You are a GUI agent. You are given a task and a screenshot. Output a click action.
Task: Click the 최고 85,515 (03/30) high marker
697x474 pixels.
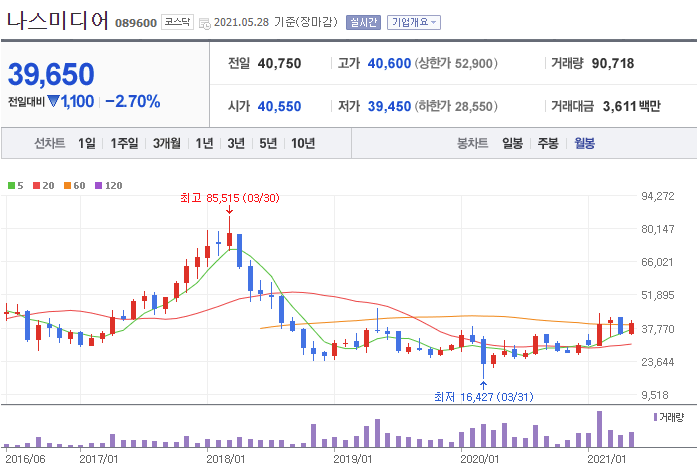[x=230, y=198]
